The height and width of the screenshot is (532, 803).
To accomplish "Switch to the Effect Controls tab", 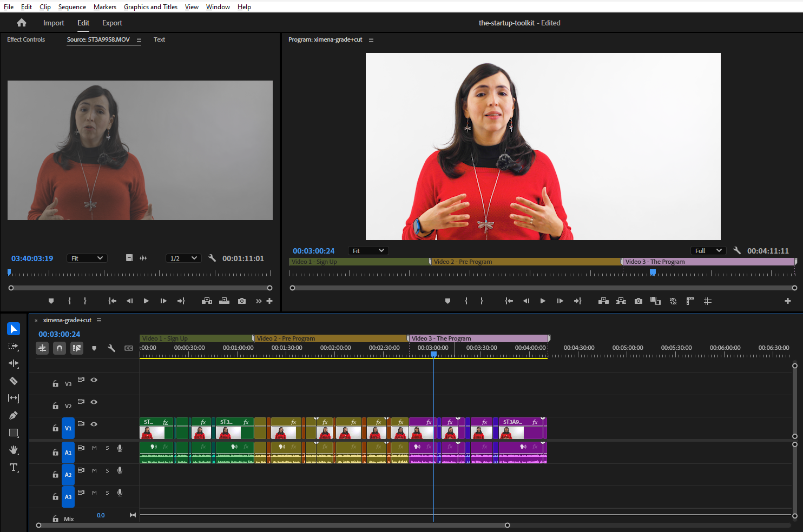I will tap(26, 39).
